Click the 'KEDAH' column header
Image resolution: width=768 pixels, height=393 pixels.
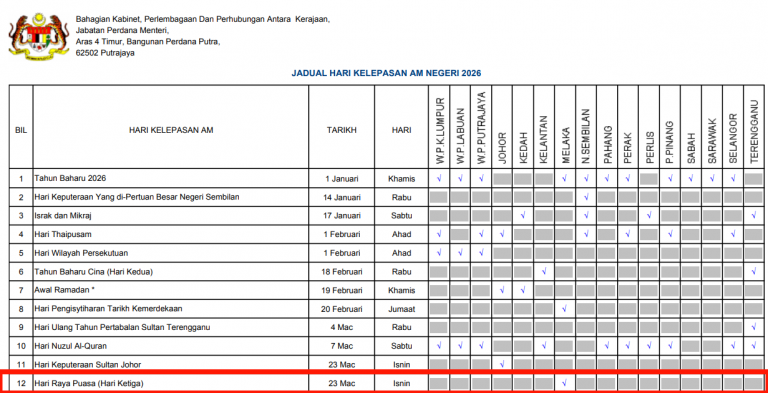click(523, 147)
